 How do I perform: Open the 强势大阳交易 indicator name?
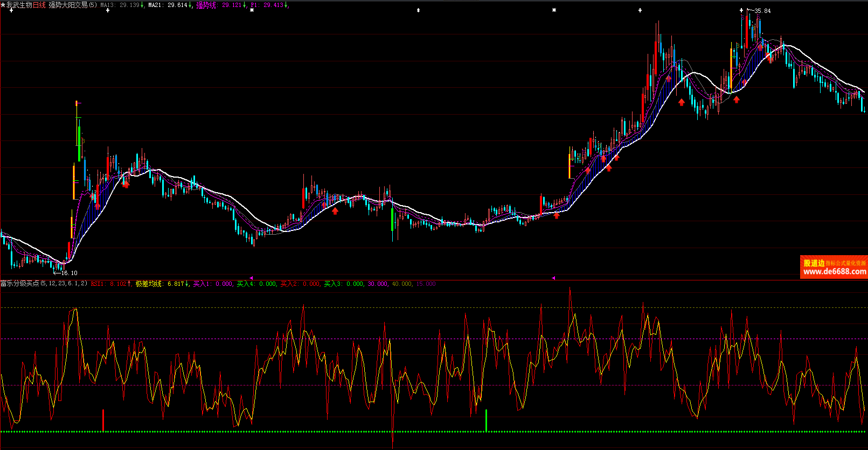point(68,5)
